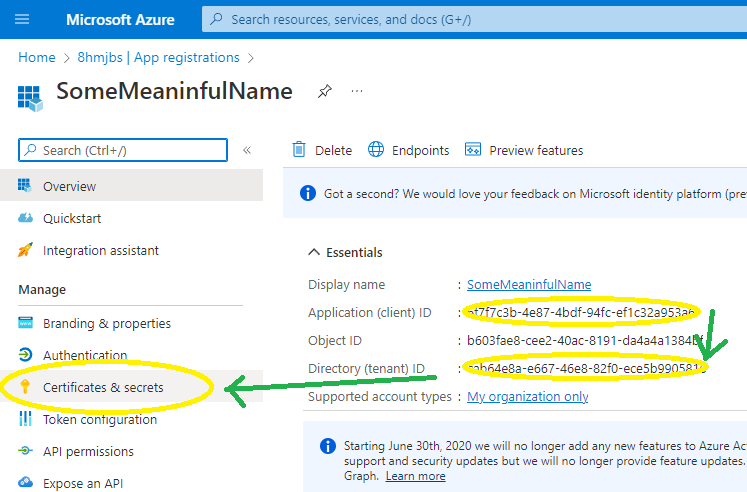This screenshot has height=492, width=747.
Task: Click the Token configuration bars icon
Action: pyautogui.click(x=25, y=419)
